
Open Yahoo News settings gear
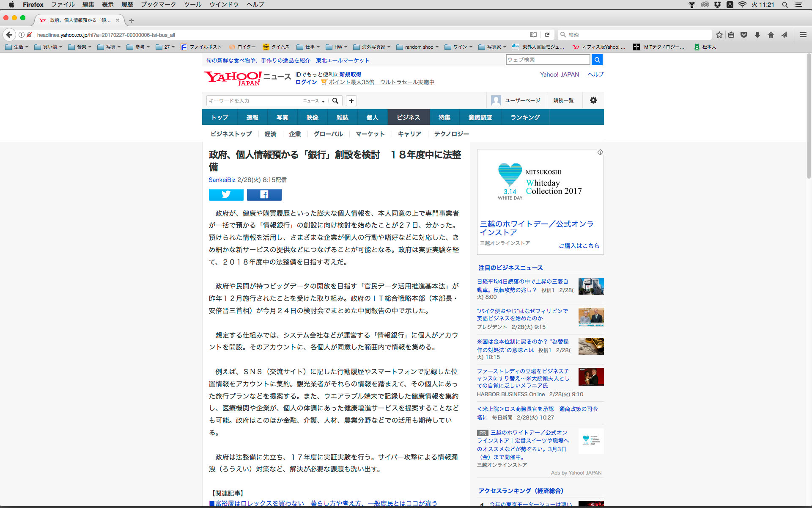pyautogui.click(x=593, y=100)
